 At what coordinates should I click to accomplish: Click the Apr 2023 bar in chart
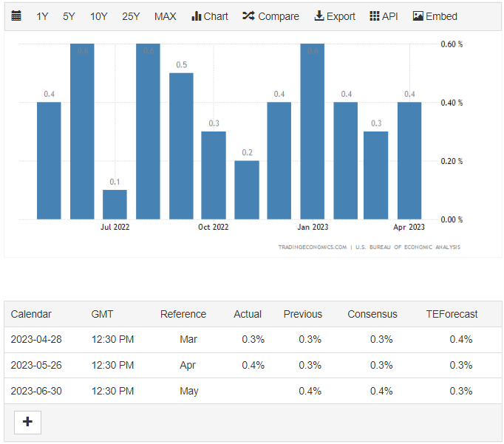(x=409, y=161)
